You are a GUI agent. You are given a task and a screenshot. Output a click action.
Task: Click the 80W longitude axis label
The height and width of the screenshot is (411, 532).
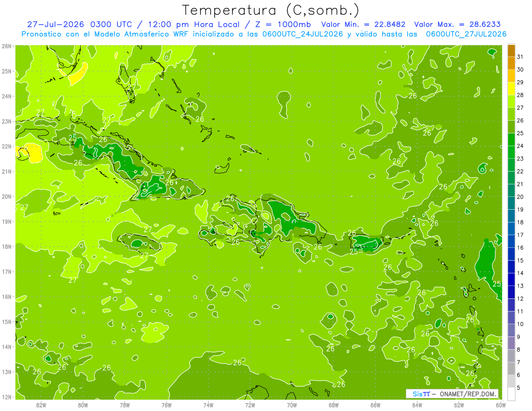[83, 405]
